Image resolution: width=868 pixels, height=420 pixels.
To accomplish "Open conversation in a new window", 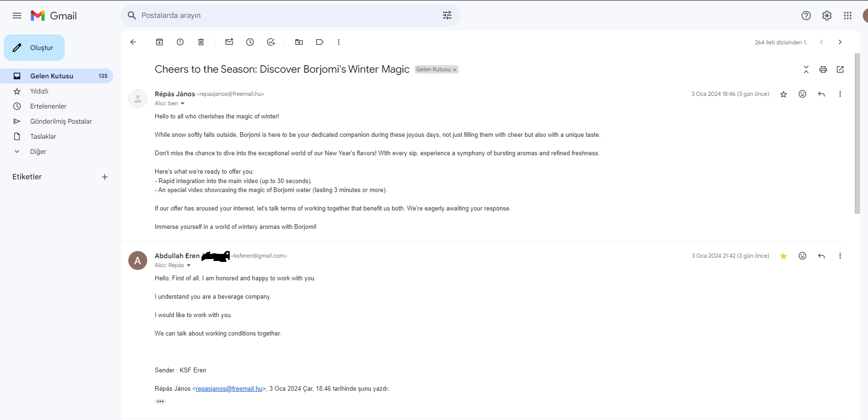I will [840, 69].
